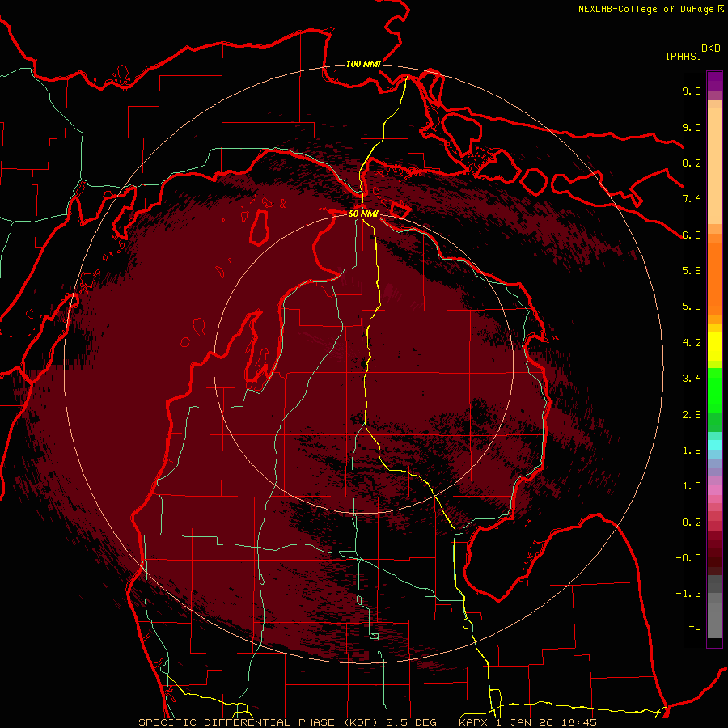Image resolution: width=728 pixels, height=728 pixels.
Task: Click the 5.0 scale value
Action: click(692, 307)
